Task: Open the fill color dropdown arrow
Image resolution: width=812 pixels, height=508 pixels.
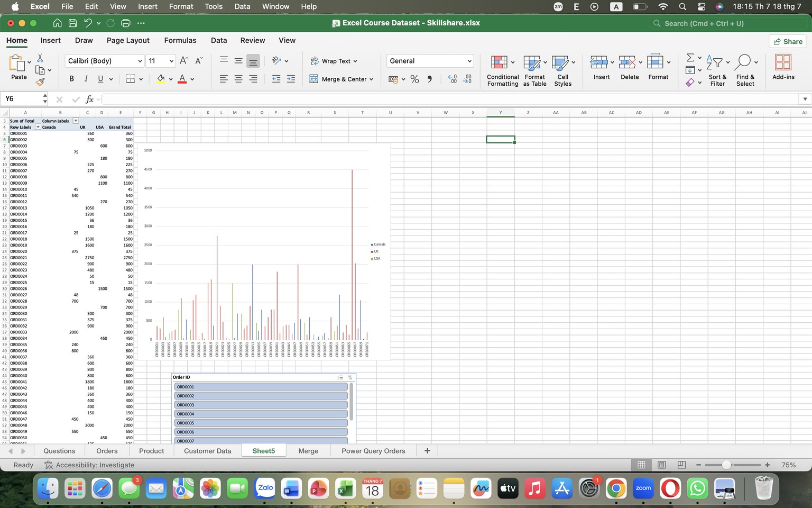Action: coord(171,79)
